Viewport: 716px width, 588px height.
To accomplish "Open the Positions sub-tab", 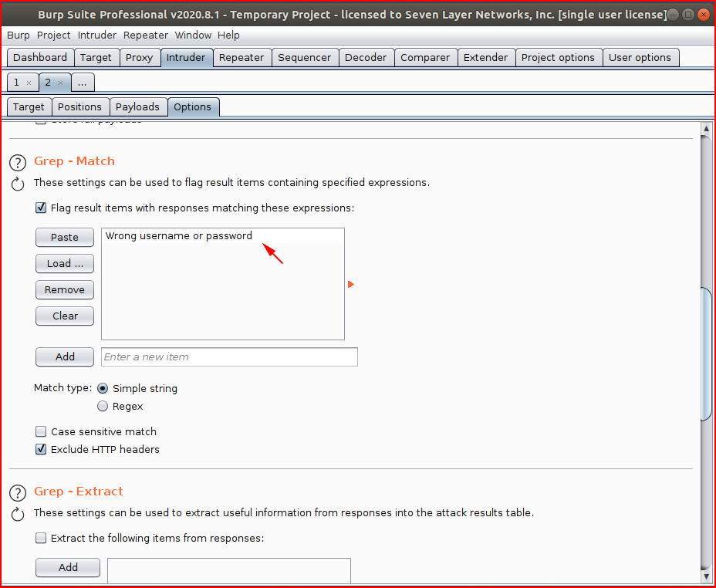I will pos(80,106).
